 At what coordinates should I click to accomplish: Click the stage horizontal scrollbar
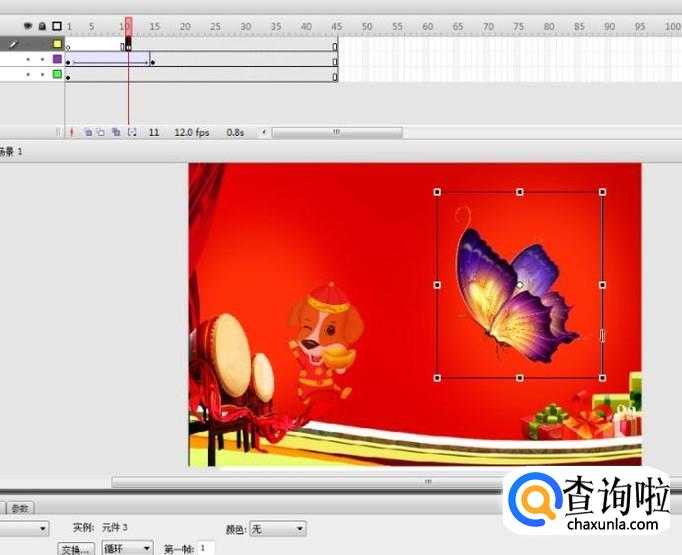click(x=307, y=482)
